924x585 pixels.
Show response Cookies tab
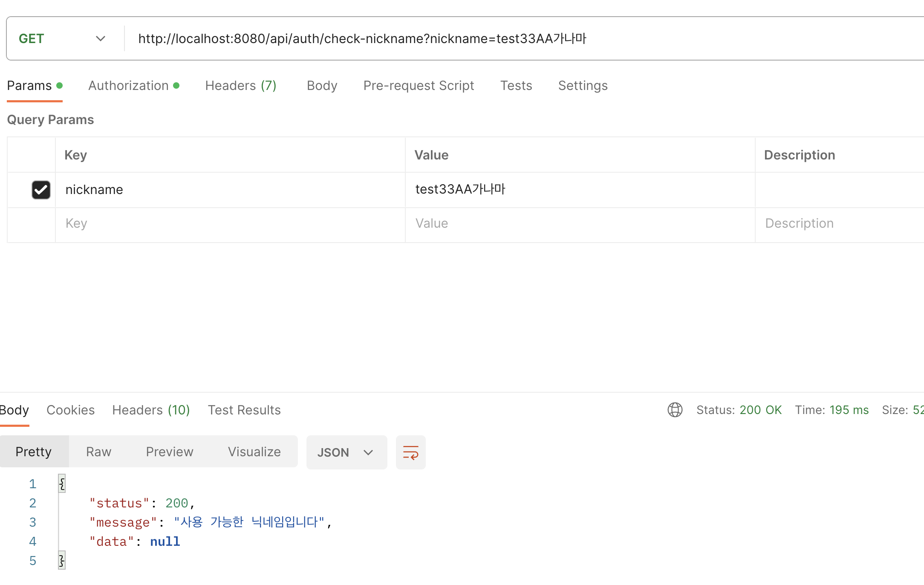(70, 410)
